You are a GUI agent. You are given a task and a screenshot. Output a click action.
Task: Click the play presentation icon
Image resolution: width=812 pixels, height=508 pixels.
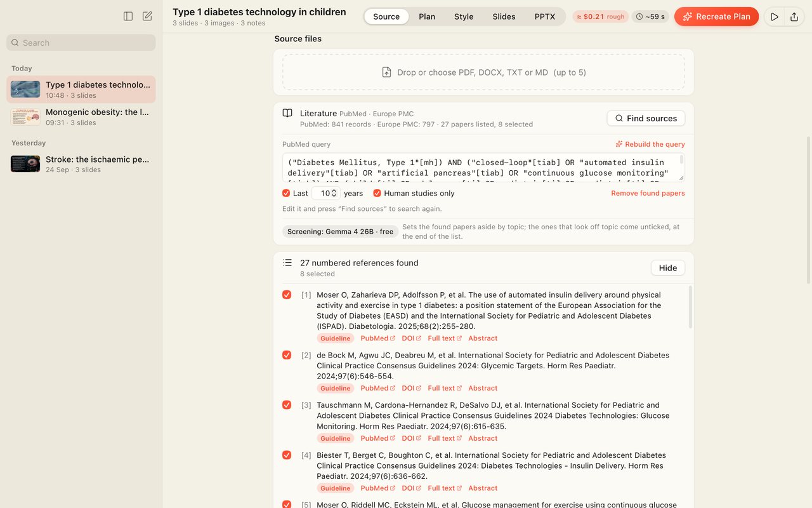pyautogui.click(x=774, y=17)
